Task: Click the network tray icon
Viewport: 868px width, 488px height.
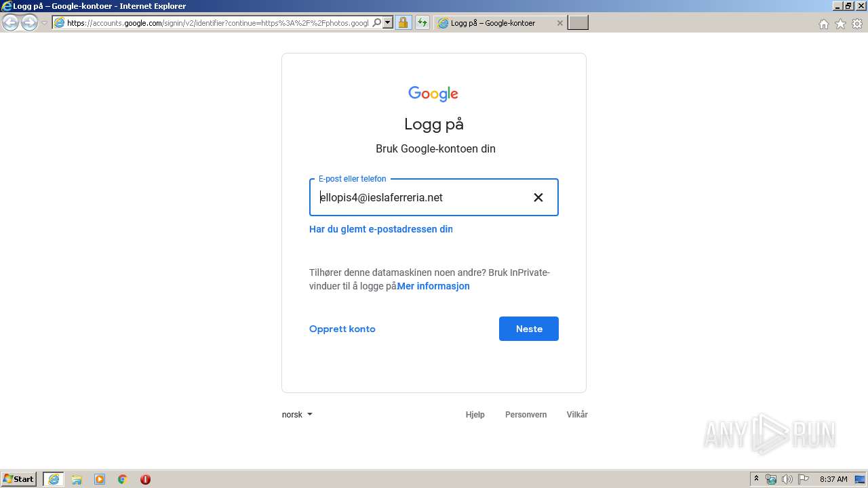Action: tap(771, 479)
